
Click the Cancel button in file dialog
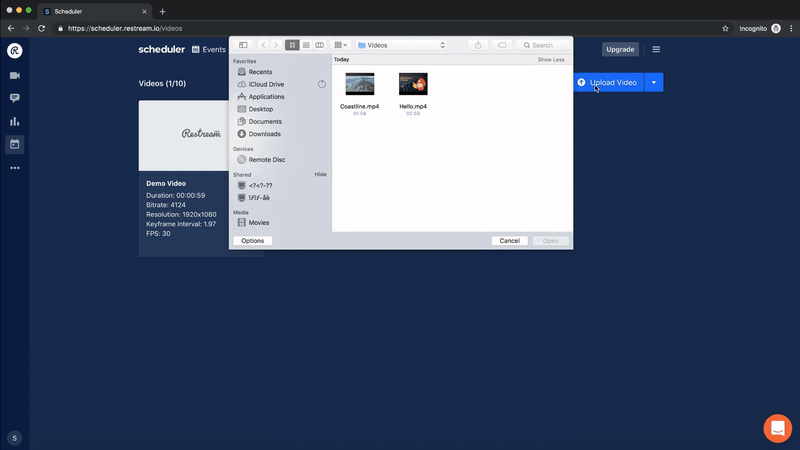[509, 241]
